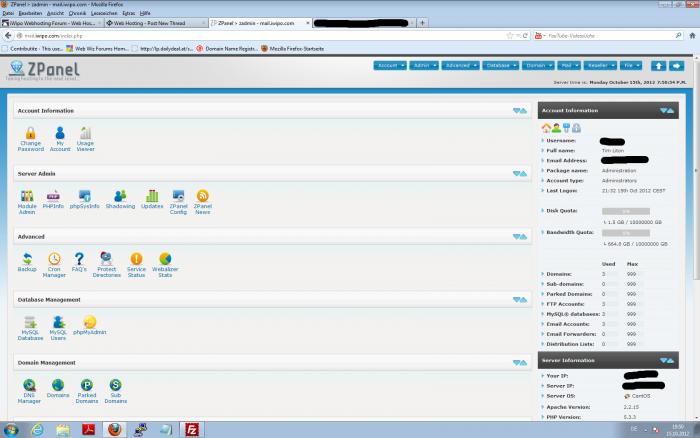Click the white up-arrow button in ZPanel header
The image size is (700, 438).
tap(658, 66)
